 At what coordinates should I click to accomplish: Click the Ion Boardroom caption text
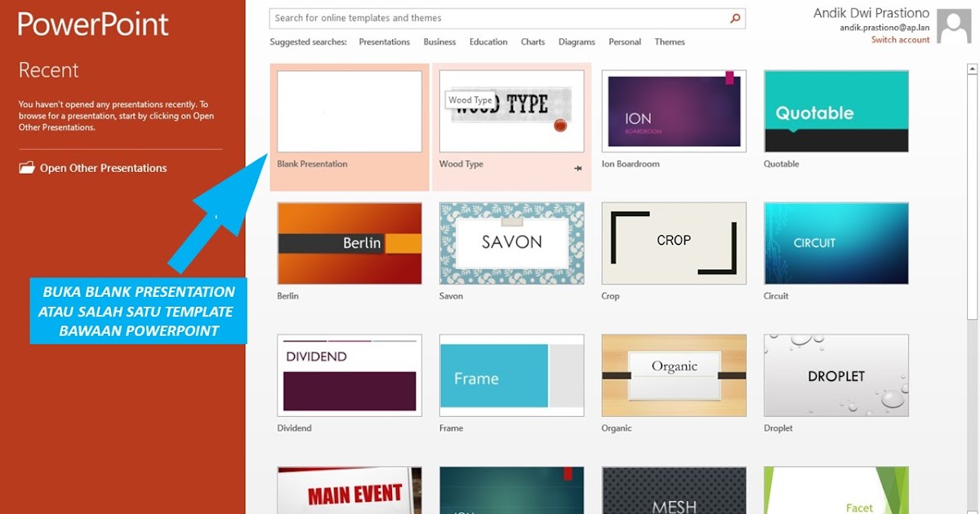(x=630, y=164)
